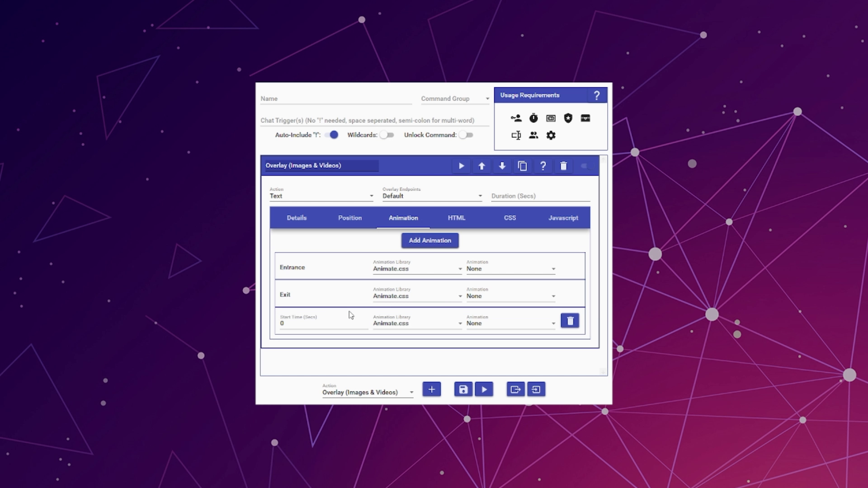This screenshot has height=488, width=868.
Task: Click the user role key requirement icon
Action: pyautogui.click(x=516, y=118)
